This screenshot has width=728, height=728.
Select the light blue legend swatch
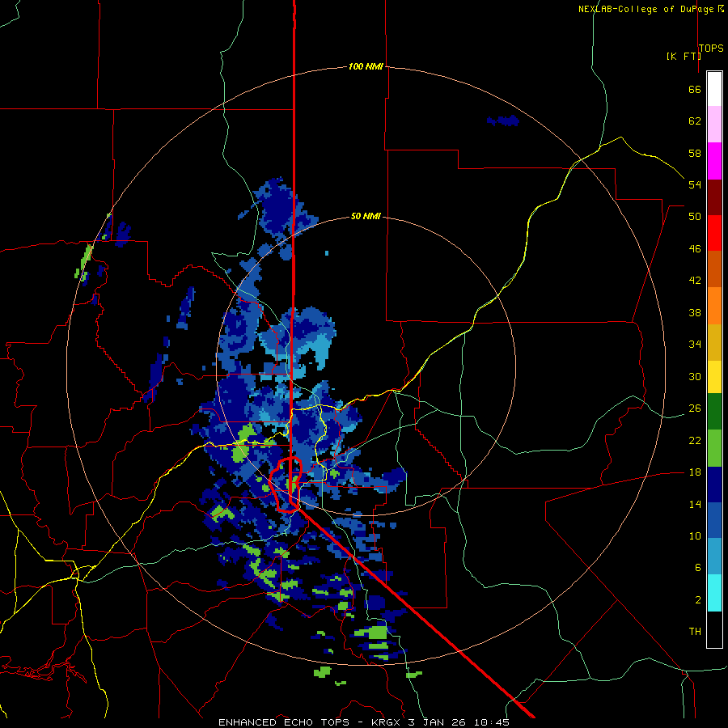coord(714,557)
